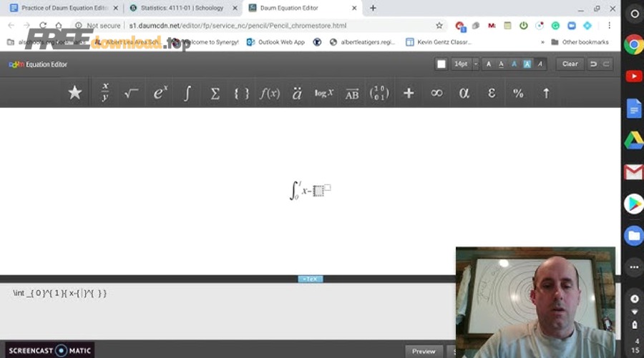Open the AB vector arrow palette
This screenshot has height=358, width=644.
(x=352, y=93)
